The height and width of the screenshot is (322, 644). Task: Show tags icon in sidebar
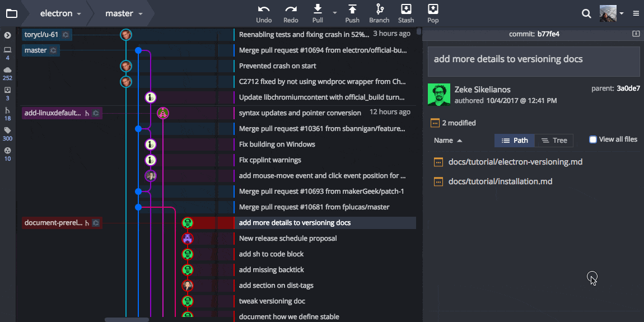point(7,130)
